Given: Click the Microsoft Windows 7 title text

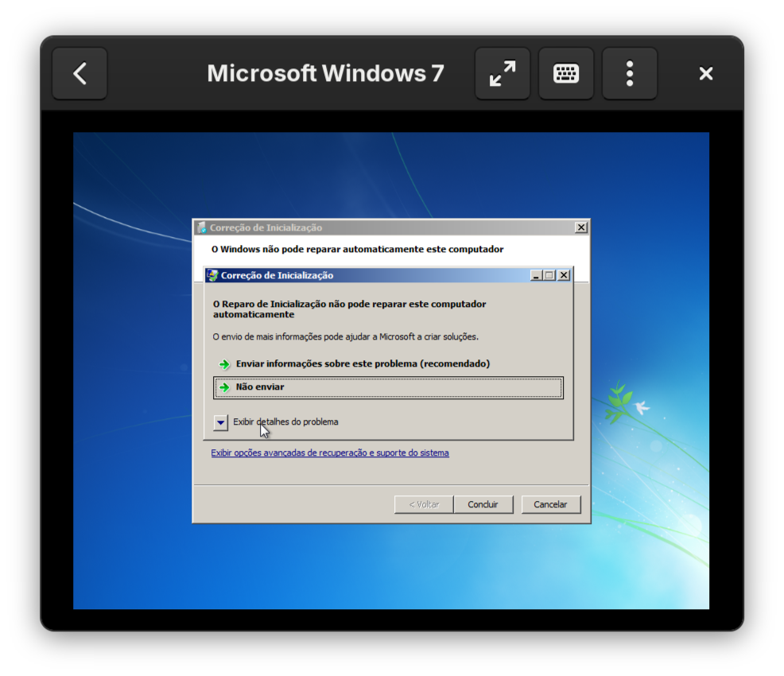Looking at the screenshot, I should click(325, 73).
